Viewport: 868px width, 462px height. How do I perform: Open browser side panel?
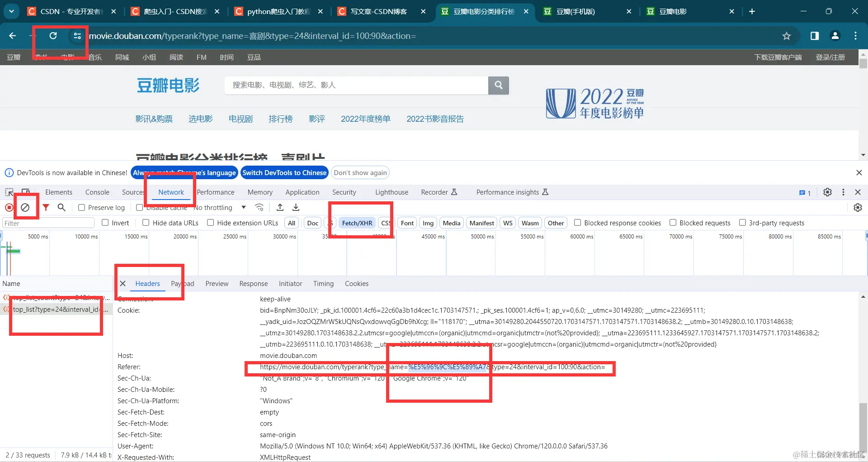tap(815, 36)
